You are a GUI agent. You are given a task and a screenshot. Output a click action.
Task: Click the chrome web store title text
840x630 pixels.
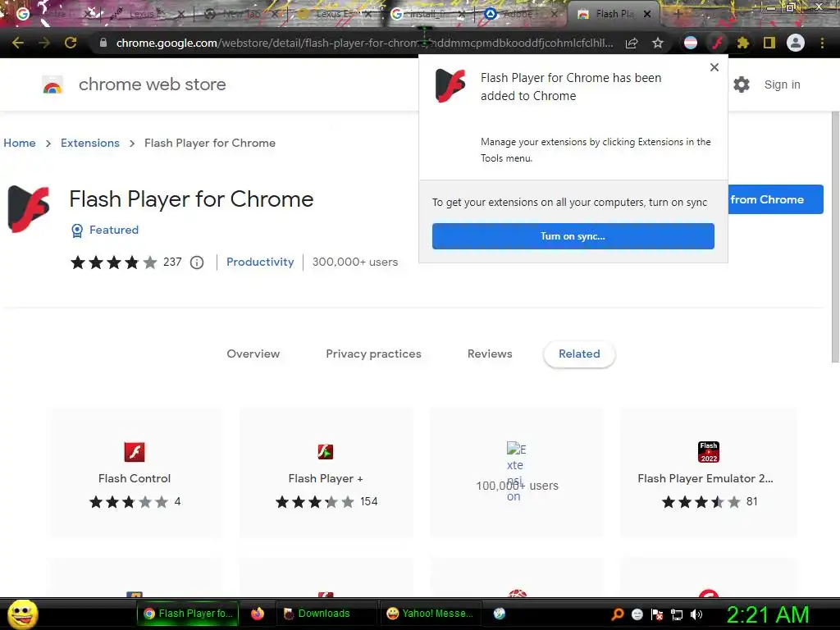tap(152, 84)
